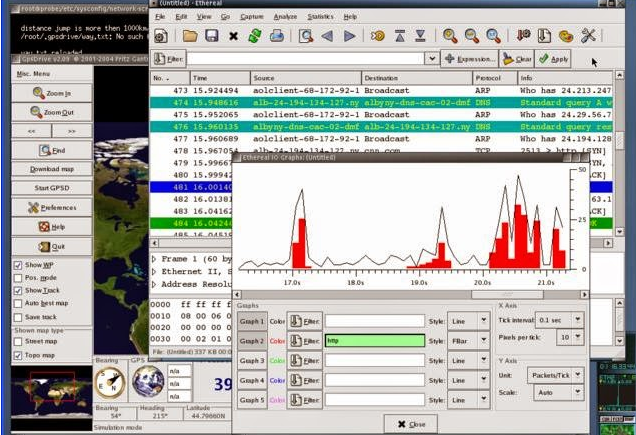Enable Graph 5 toggle button
This screenshot has height=435, width=636.
coord(252,400)
